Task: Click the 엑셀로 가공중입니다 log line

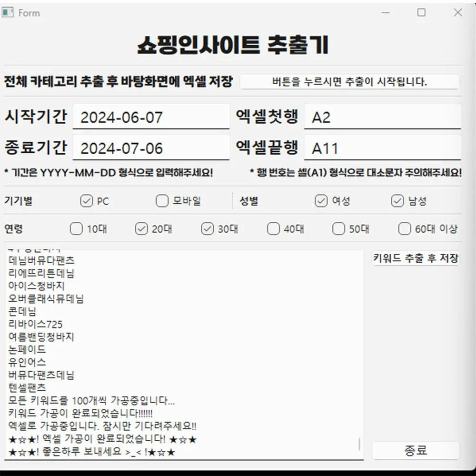Action: pos(102,426)
